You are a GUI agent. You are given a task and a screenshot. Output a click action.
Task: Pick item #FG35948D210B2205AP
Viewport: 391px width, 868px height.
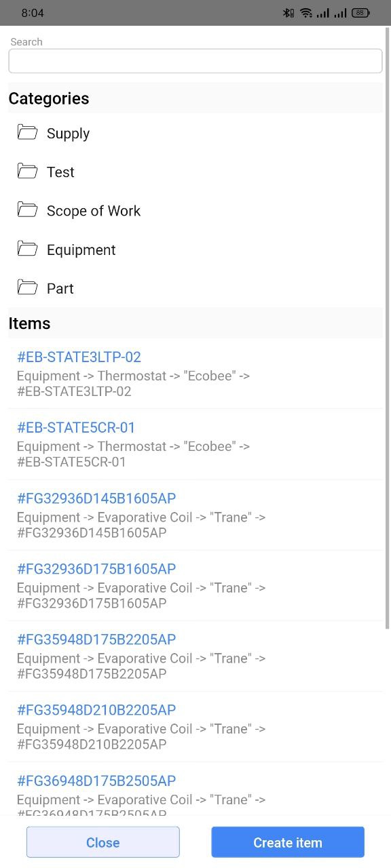[x=195, y=726]
